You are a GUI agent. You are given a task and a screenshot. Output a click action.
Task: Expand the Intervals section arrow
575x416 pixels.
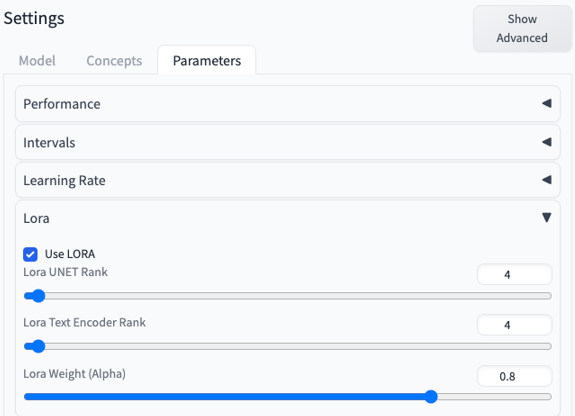546,142
